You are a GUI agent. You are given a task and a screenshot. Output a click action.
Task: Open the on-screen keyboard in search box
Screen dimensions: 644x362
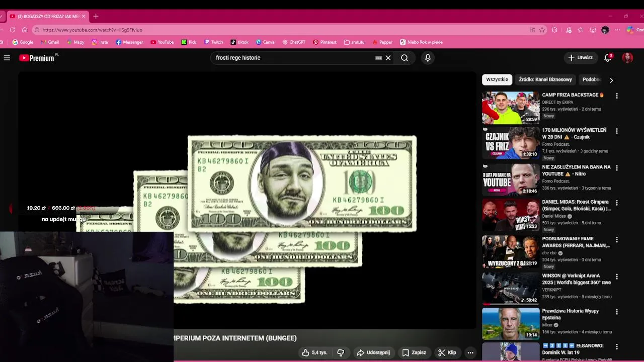point(379,58)
